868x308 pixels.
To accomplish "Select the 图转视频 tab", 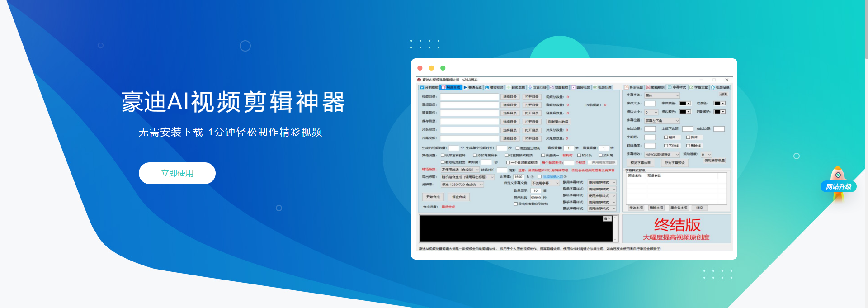I will 581,87.
